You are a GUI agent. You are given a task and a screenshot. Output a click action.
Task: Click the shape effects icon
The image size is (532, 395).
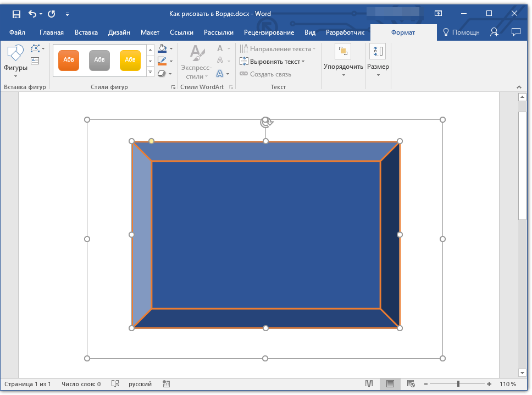[x=162, y=73]
